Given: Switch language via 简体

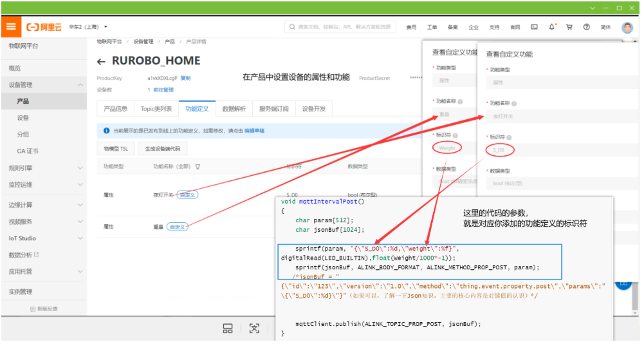Looking at the screenshot, I should pyautogui.click(x=605, y=27).
